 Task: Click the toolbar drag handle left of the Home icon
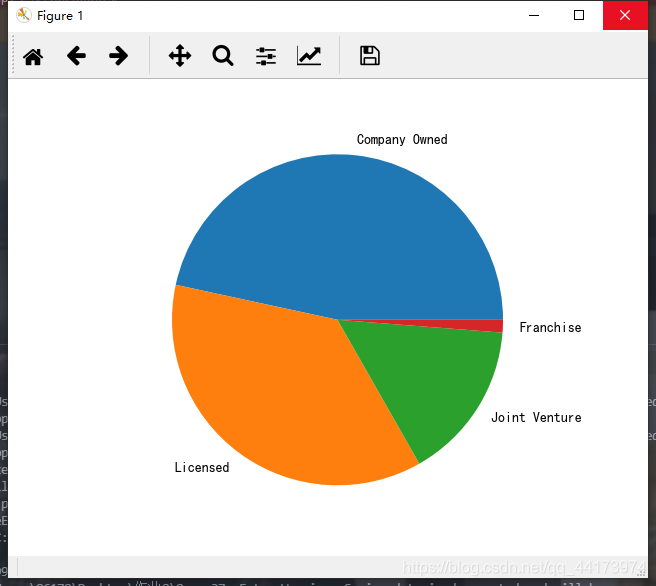click(13, 55)
